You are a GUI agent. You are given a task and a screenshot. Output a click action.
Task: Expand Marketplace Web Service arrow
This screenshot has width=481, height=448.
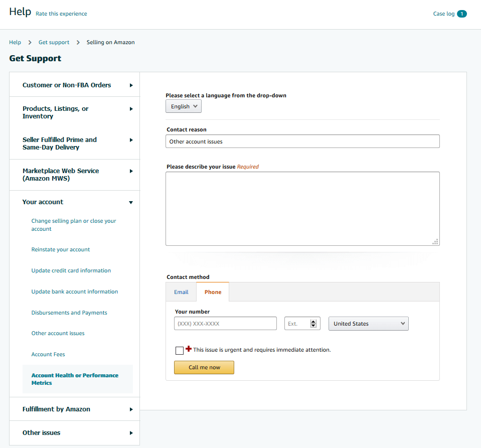click(x=131, y=171)
